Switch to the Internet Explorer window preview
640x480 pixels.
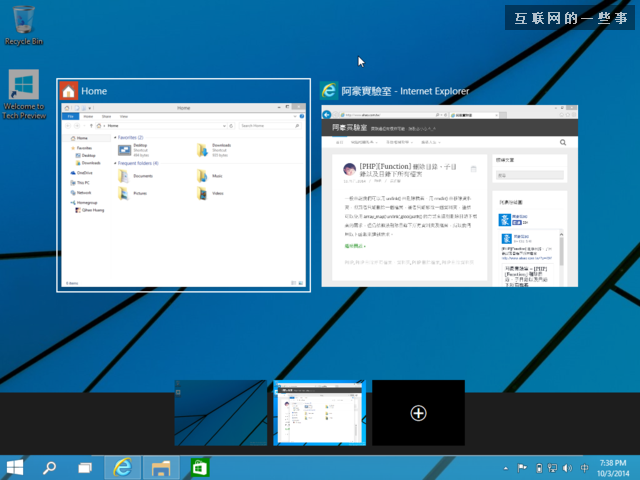tap(449, 195)
